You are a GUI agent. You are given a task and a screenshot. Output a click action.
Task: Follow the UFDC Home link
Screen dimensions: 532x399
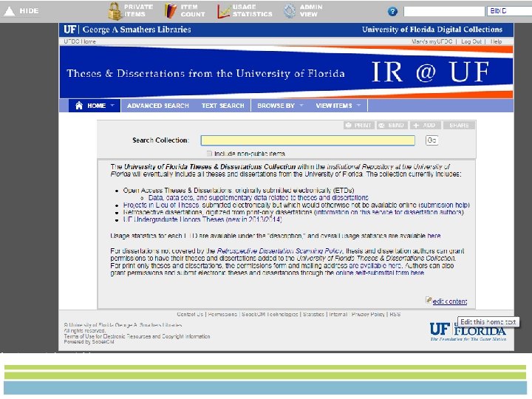click(80, 41)
